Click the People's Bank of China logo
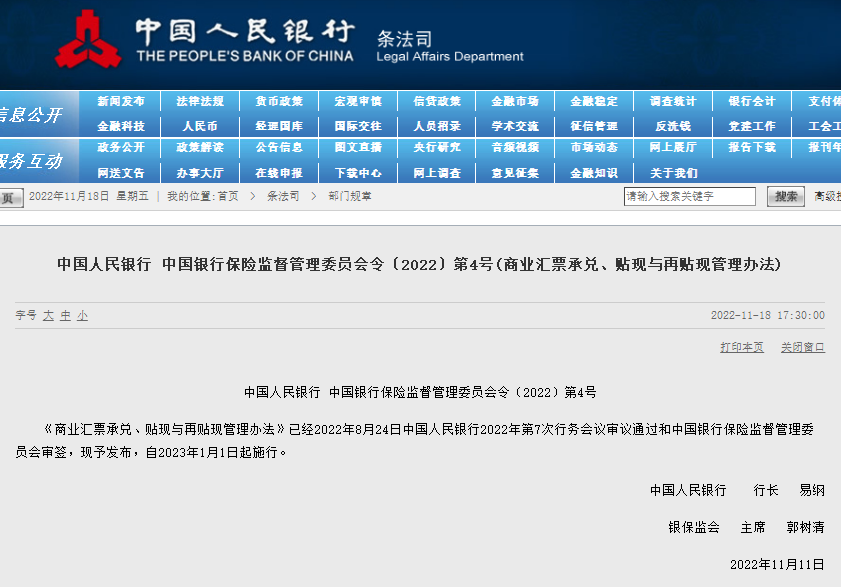Screen dimensions: 841x587 click(x=90, y=40)
